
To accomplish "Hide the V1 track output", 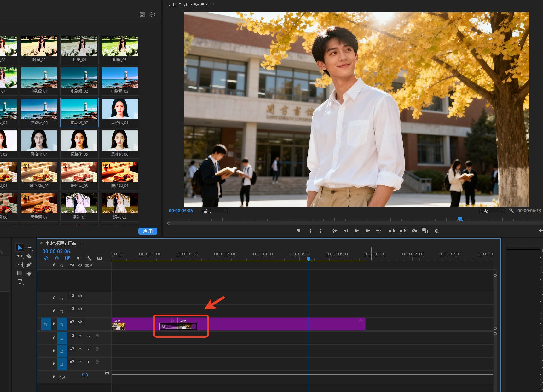I will [x=80, y=321].
